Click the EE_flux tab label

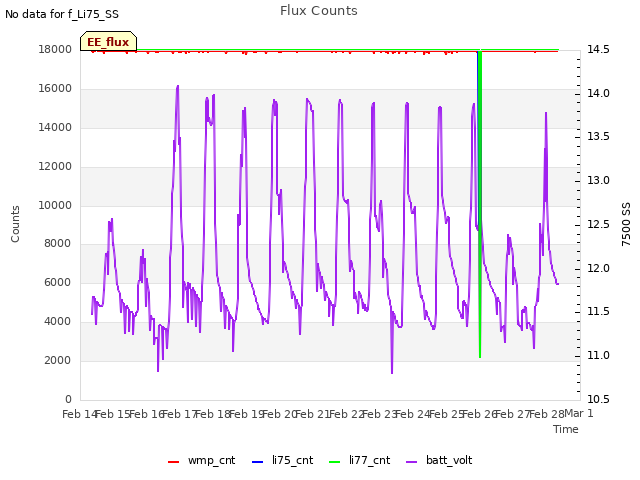click(108, 42)
